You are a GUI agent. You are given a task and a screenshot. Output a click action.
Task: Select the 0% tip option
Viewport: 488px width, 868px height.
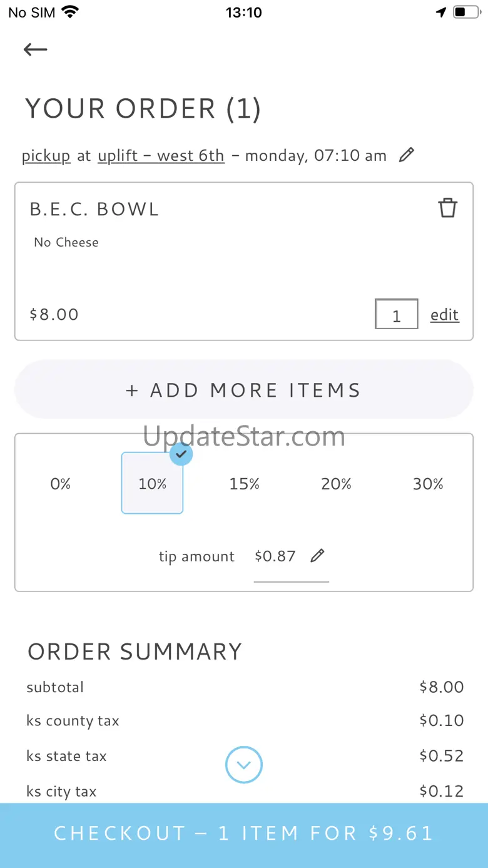pos(61,484)
